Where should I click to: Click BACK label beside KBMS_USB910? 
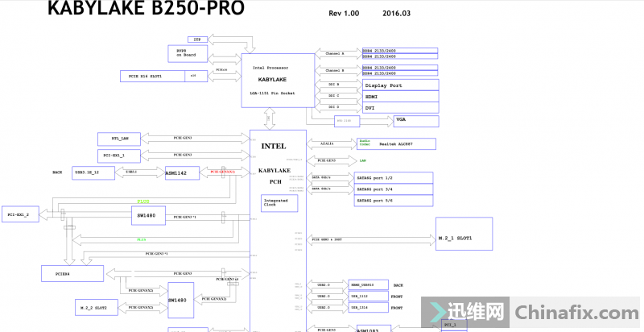point(398,285)
